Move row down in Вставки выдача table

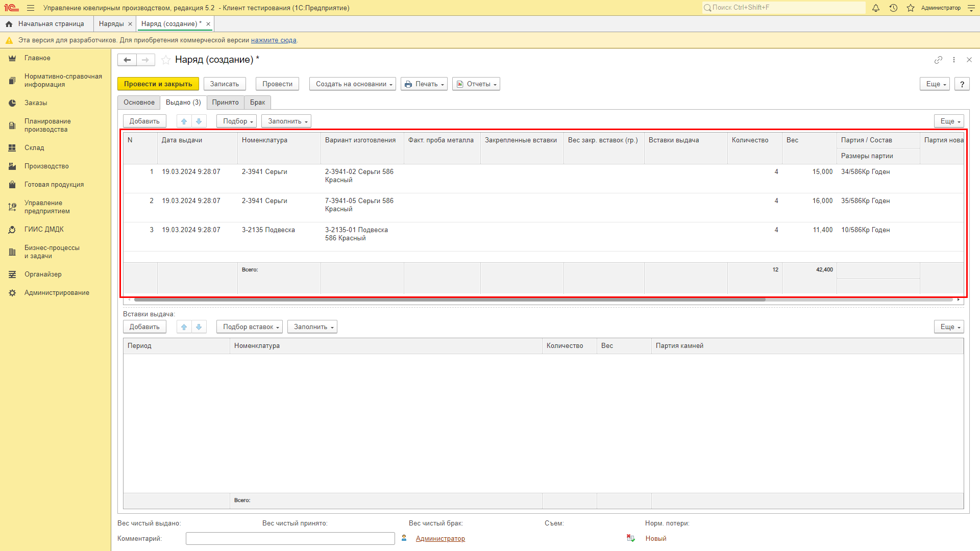199,327
